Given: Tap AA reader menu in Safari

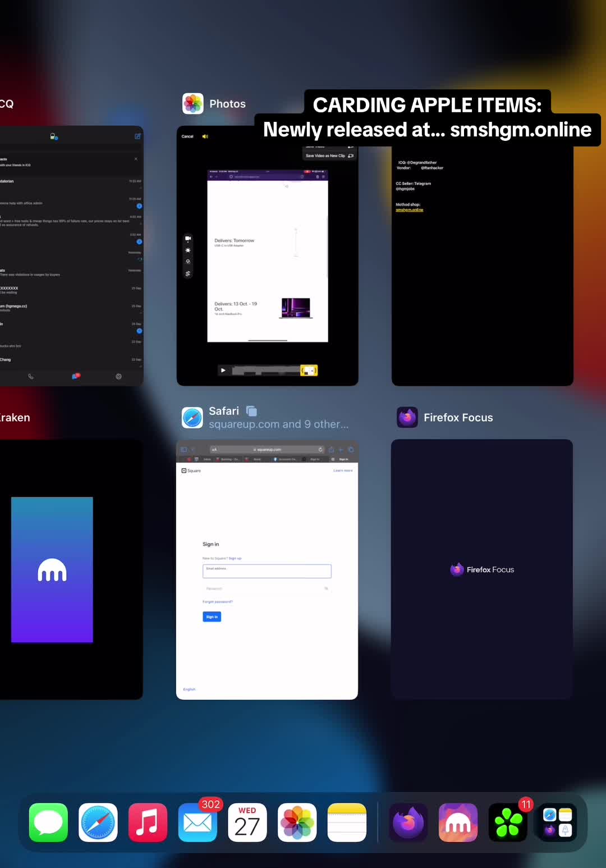Looking at the screenshot, I should [x=214, y=450].
